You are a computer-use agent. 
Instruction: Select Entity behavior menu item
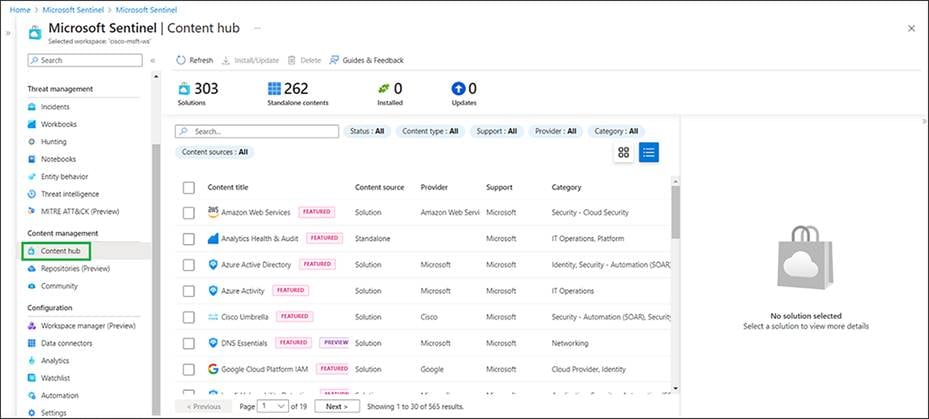64,177
